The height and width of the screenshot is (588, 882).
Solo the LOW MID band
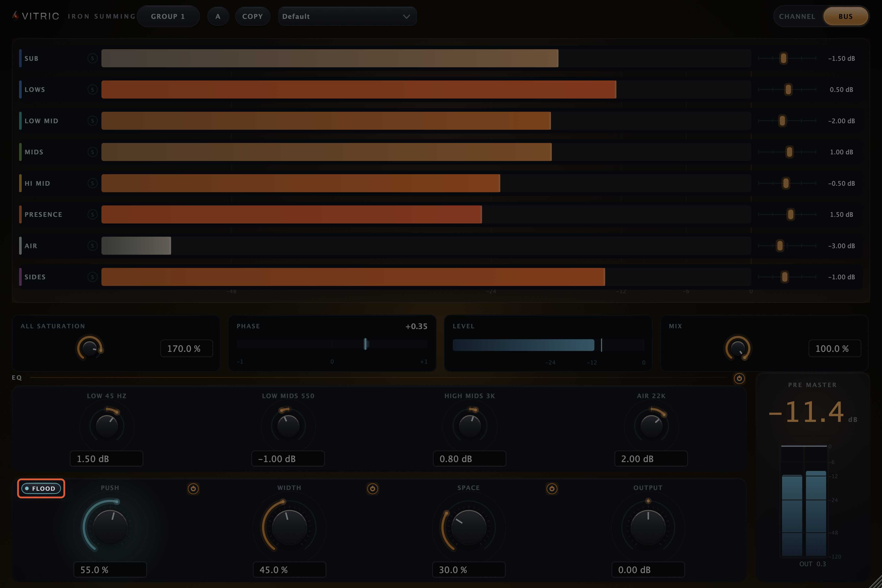pos(92,121)
